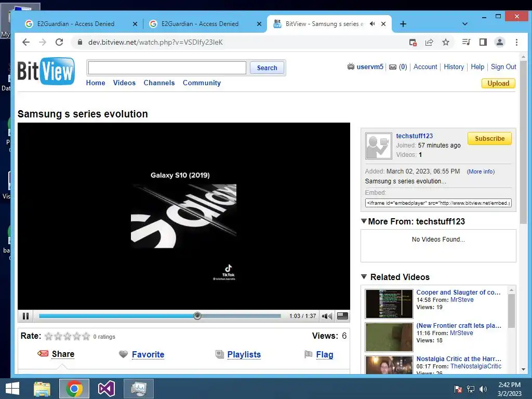The height and width of the screenshot is (399, 532).
Task: Go to the Home menu item
Action: (96, 83)
